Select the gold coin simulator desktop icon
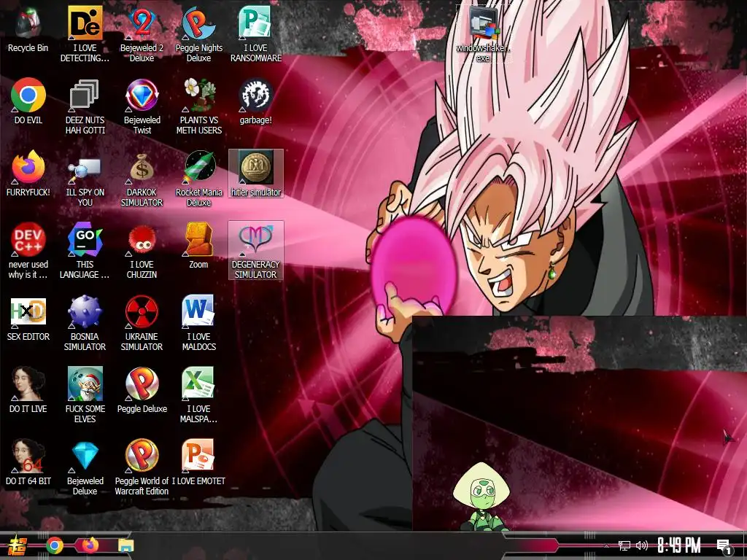This screenshot has height=560, width=747. coord(256,174)
